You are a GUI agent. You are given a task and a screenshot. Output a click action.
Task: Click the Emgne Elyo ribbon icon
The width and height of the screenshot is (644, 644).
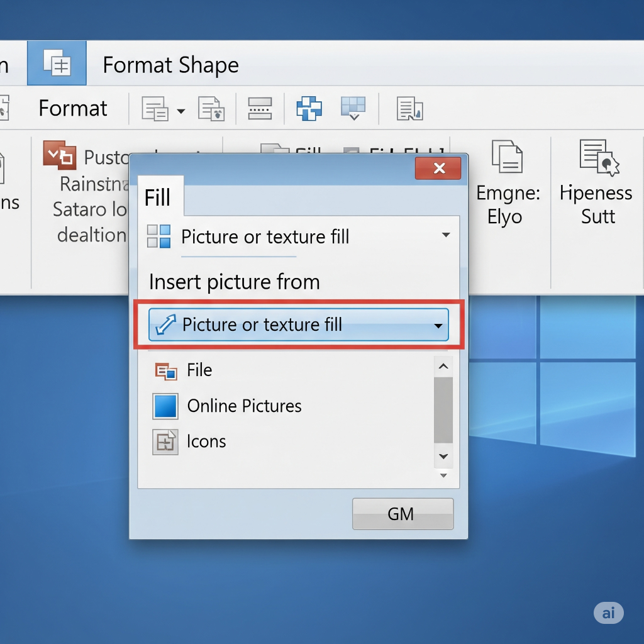pyautogui.click(x=507, y=157)
